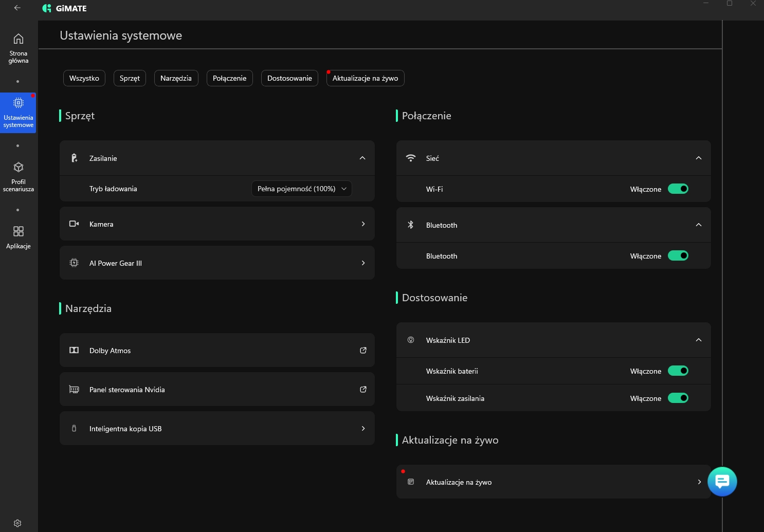
Task: Click the settings gear at sidebar bottom
Action: pos(17,523)
